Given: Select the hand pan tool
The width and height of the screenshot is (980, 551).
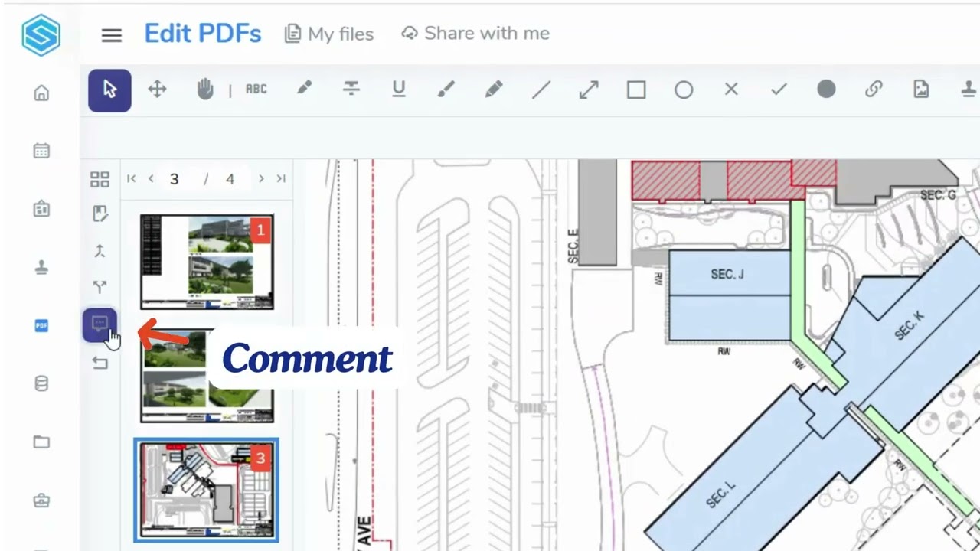Looking at the screenshot, I should coord(205,90).
